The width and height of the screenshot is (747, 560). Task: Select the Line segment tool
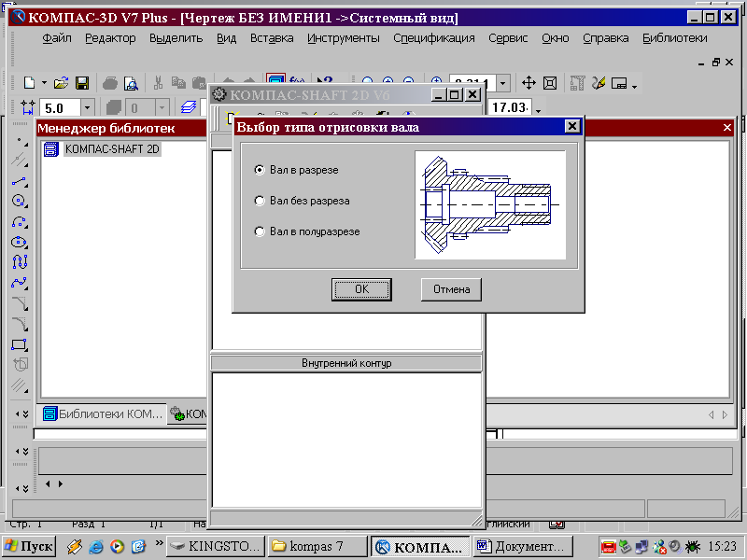(x=20, y=181)
